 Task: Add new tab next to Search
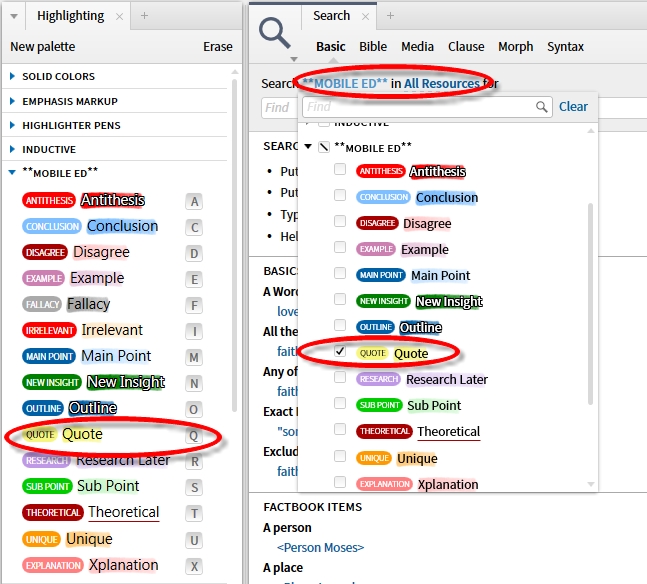[x=390, y=16]
